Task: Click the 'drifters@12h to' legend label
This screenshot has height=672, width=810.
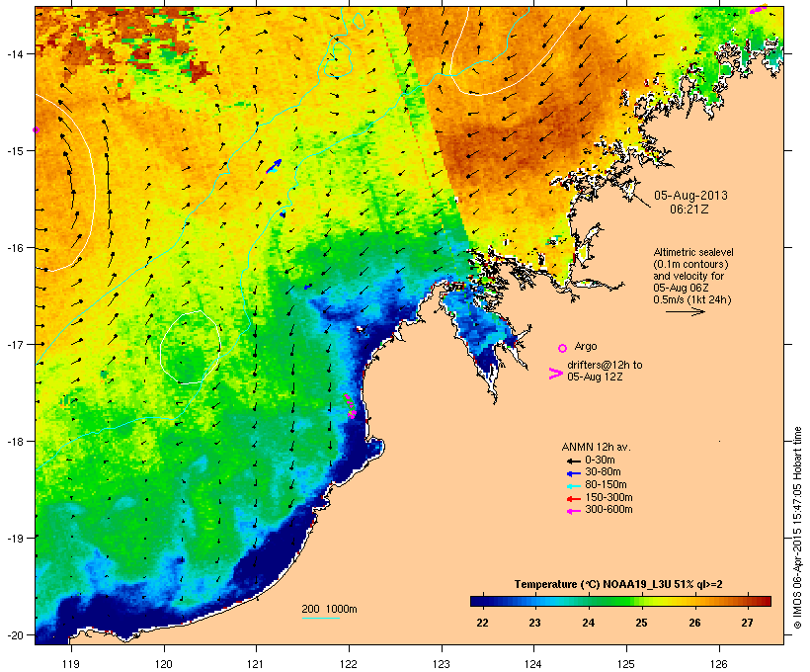Action: click(605, 365)
